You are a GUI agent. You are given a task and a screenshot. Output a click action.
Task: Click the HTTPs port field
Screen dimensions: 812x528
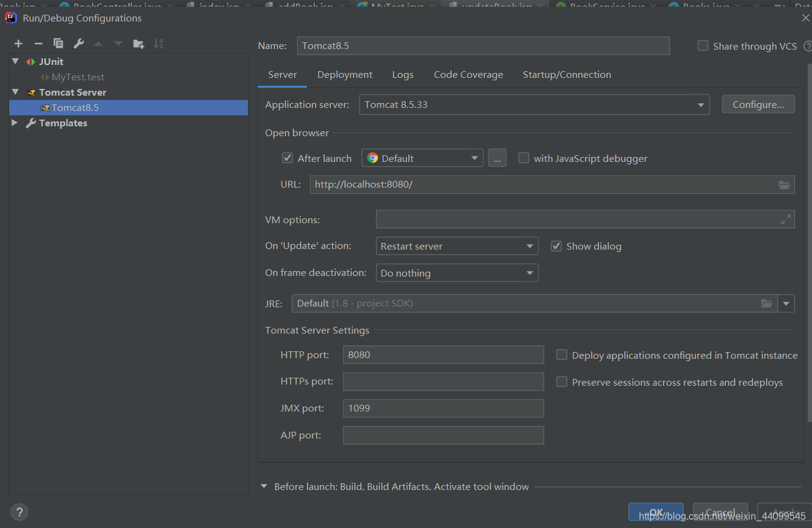coord(443,381)
